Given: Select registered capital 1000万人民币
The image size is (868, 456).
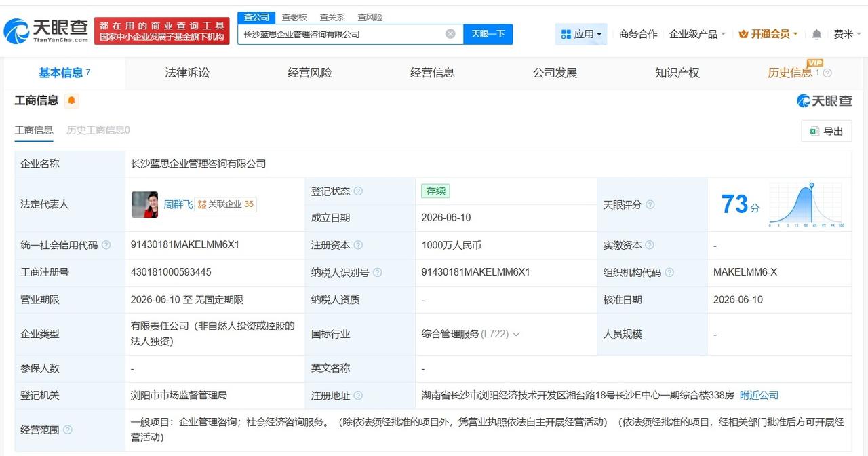Looking at the screenshot, I should pos(451,245).
